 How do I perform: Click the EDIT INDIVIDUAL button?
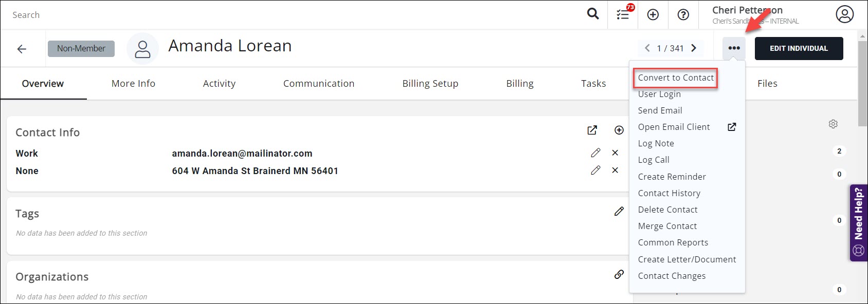tap(799, 48)
